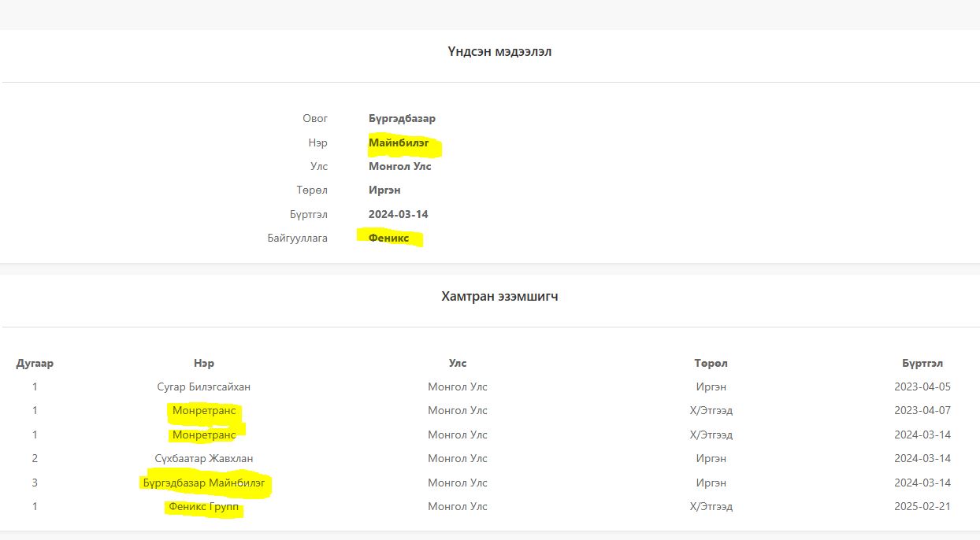Click the Төрөл column header in the table

711,364
